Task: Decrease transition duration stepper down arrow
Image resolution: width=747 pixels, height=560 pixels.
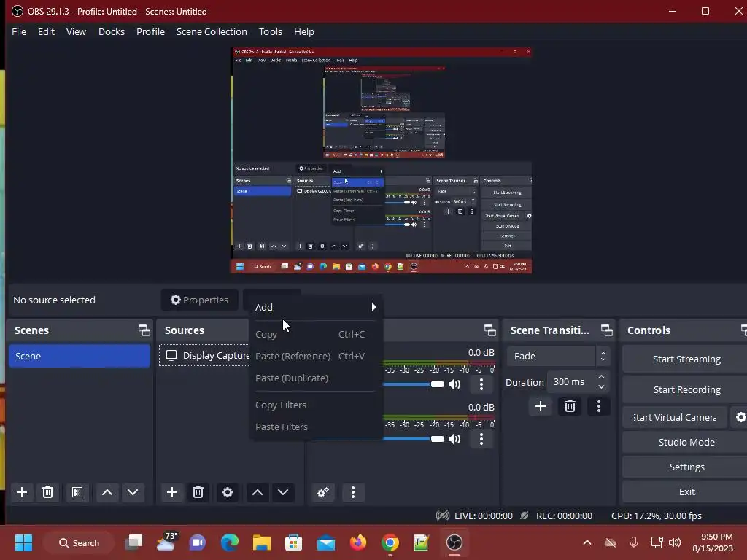Action: 601,387
